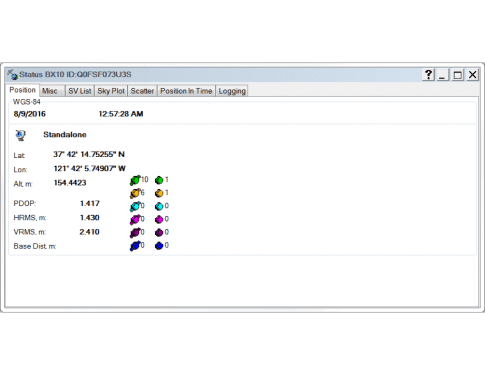Click the Standalone position mode globe icon
Screen dimensions: 485x375
[x=20, y=135]
